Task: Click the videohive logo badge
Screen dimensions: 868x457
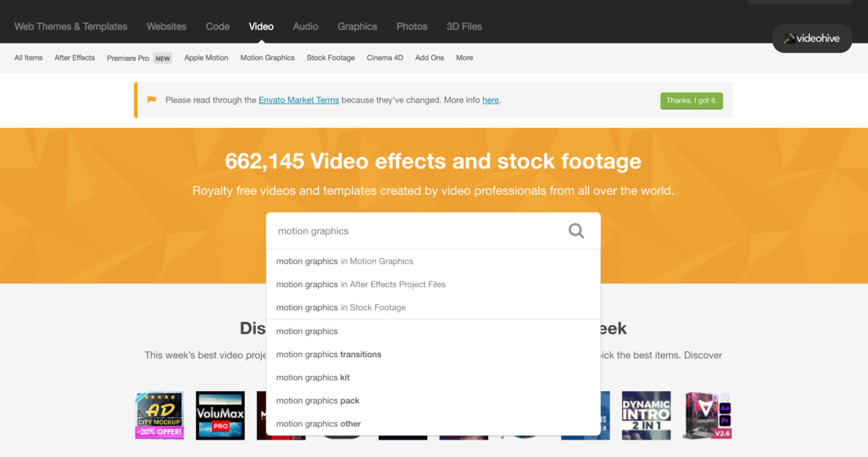Action: coord(812,38)
